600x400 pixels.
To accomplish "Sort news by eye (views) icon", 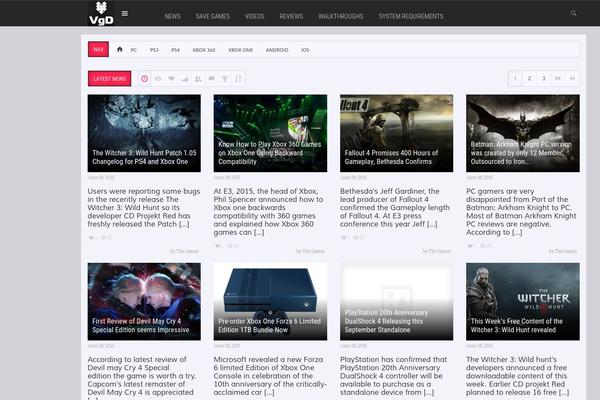I will pyautogui.click(x=158, y=78).
